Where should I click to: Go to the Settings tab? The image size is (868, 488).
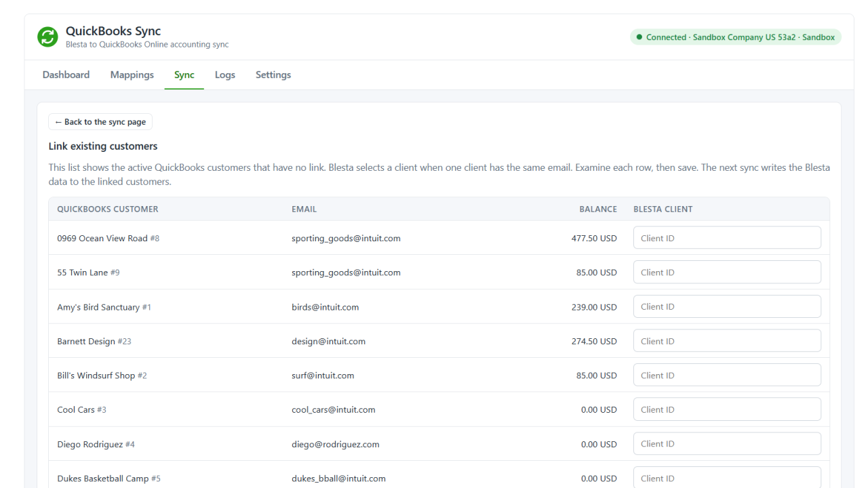tap(273, 75)
